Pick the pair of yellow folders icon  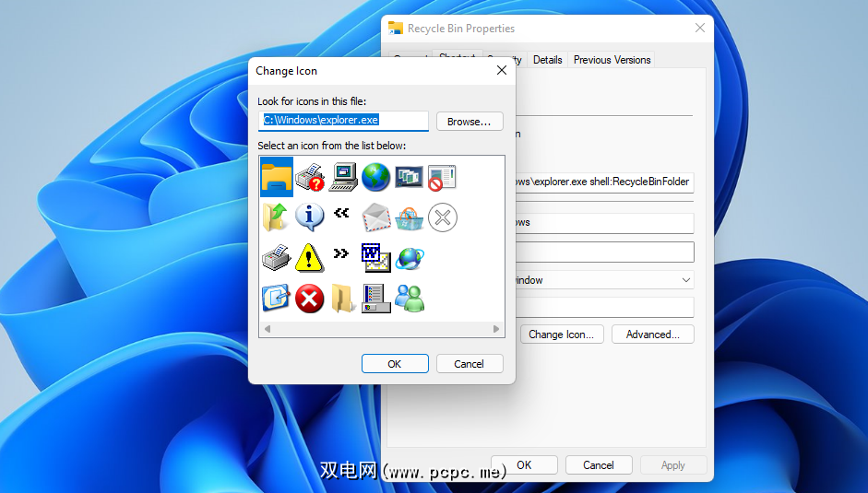tap(342, 299)
